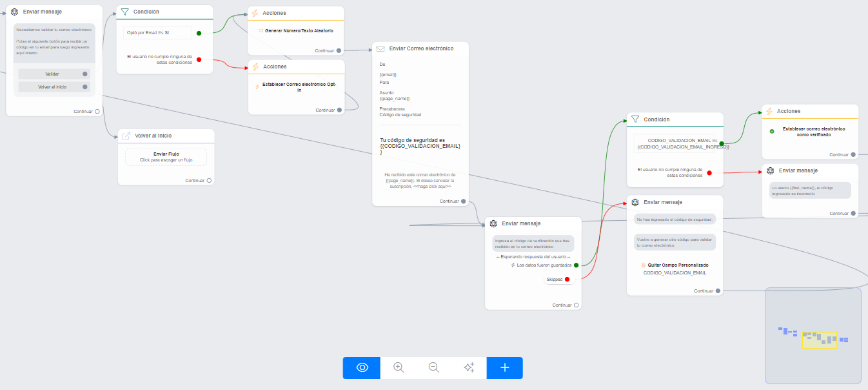Zoom in using the magnifier plus icon

tap(399, 367)
